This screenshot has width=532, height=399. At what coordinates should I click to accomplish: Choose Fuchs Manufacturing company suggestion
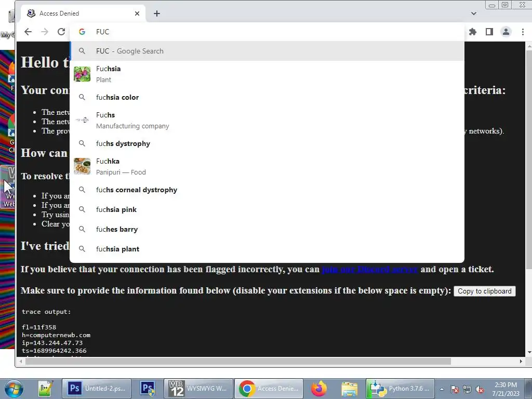click(267, 120)
